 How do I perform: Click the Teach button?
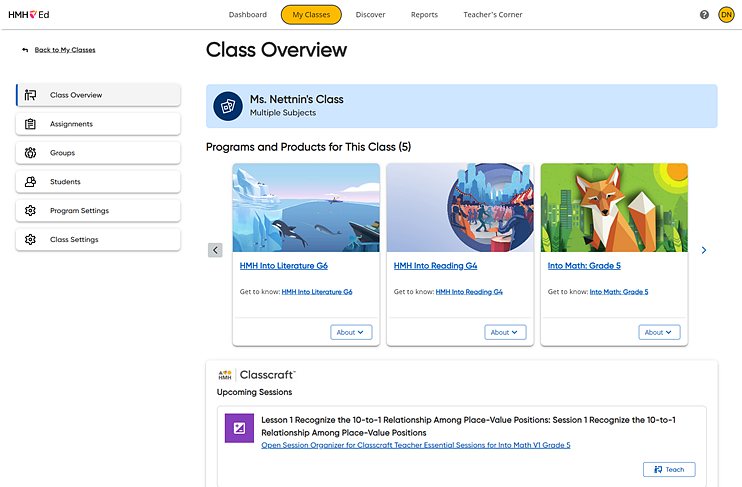point(669,469)
